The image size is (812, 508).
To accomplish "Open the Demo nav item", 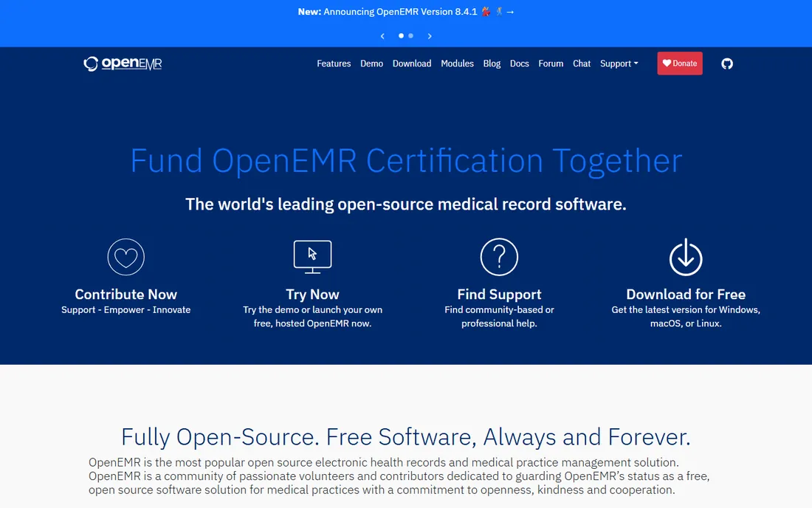I will click(372, 63).
